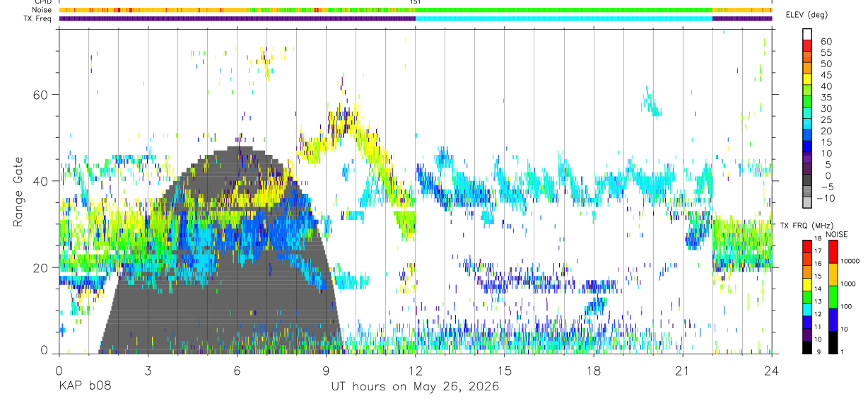The width and height of the screenshot is (868, 401).
Task: Click the "KAP b08" radar beam label
Action: tap(84, 387)
